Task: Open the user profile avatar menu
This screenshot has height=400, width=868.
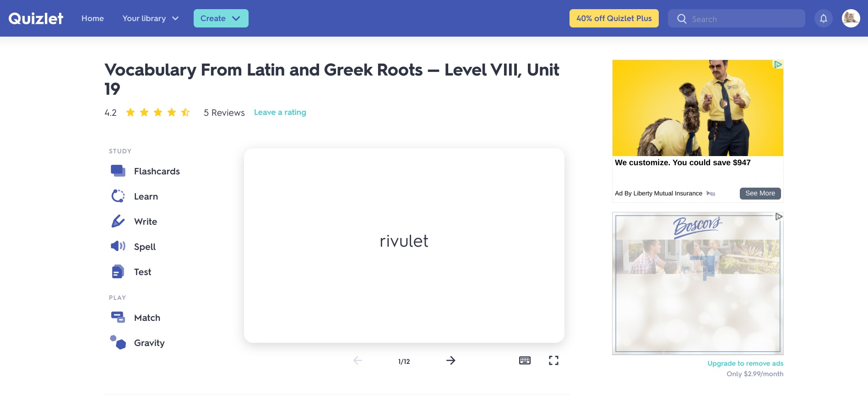Action: coord(851,18)
